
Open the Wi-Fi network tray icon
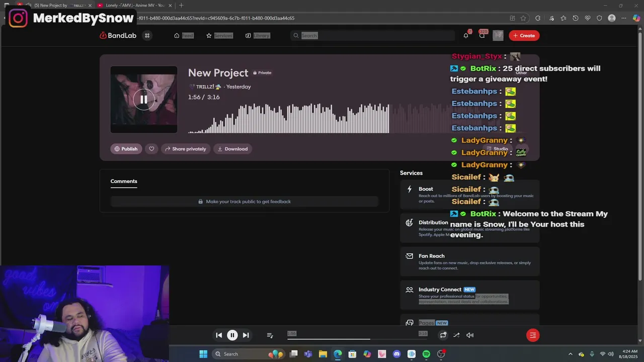(x=603, y=354)
